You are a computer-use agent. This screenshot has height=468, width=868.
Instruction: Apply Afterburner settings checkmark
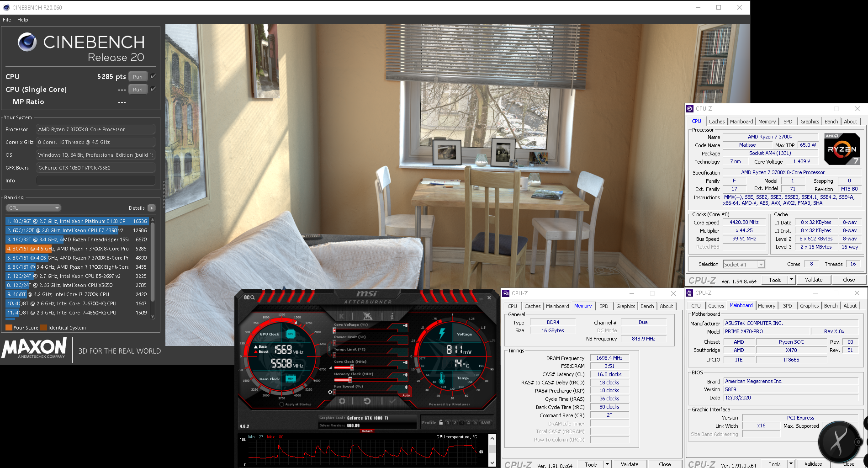392,401
